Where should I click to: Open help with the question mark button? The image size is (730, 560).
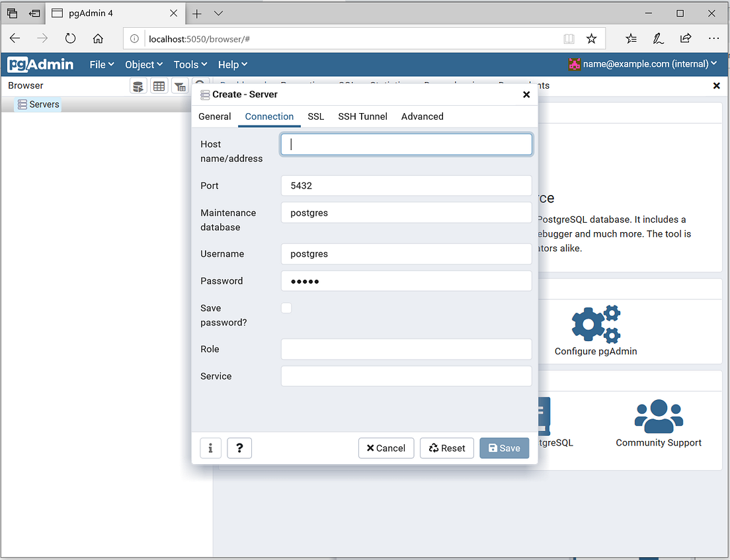point(239,448)
